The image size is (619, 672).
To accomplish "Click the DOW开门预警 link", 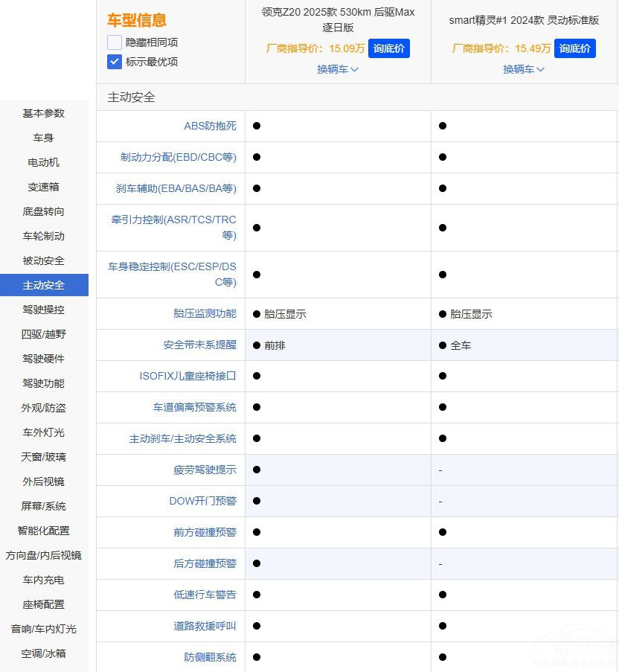I will [x=202, y=501].
